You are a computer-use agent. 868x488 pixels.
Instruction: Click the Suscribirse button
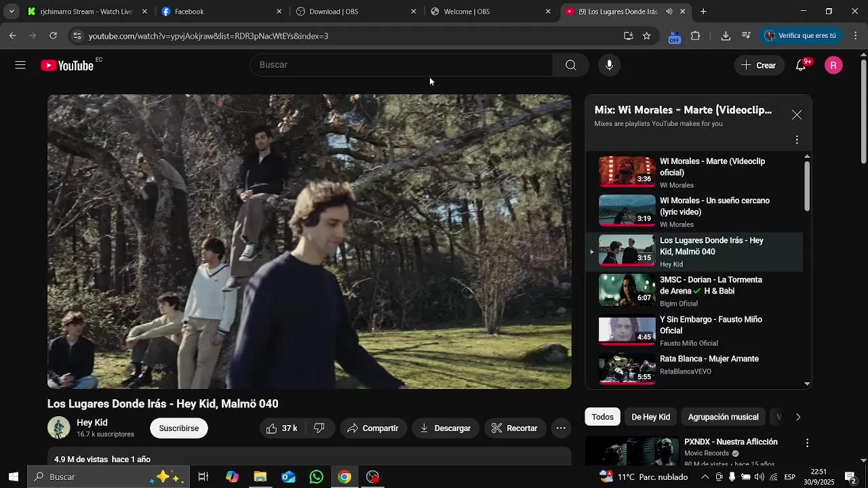pyautogui.click(x=179, y=428)
